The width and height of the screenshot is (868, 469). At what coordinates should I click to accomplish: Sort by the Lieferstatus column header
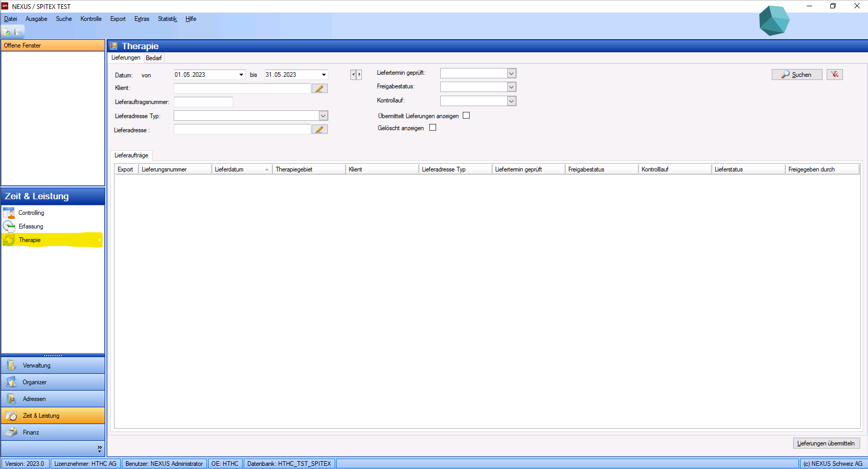coord(748,169)
